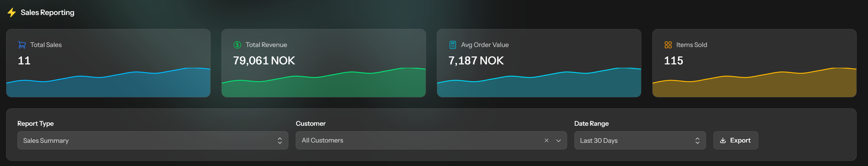Click the orange grid Items Sold icon
The height and width of the screenshot is (166, 868).
click(x=668, y=45)
